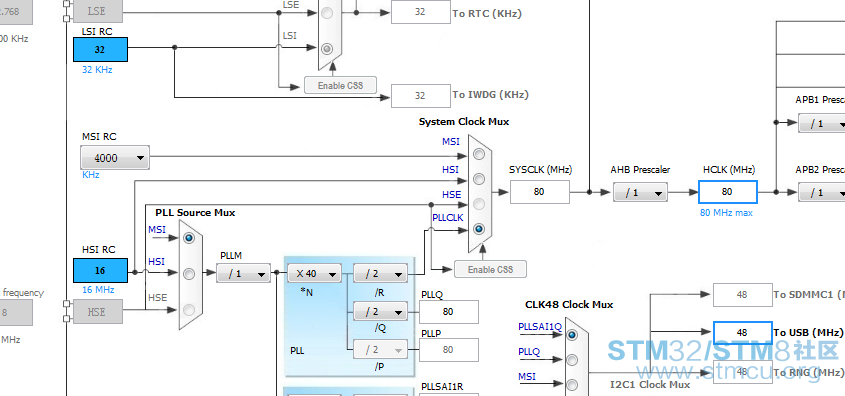Click the '16 MHz' label under HSI RC
Viewport: 845px width, 396px height.
[x=98, y=290]
